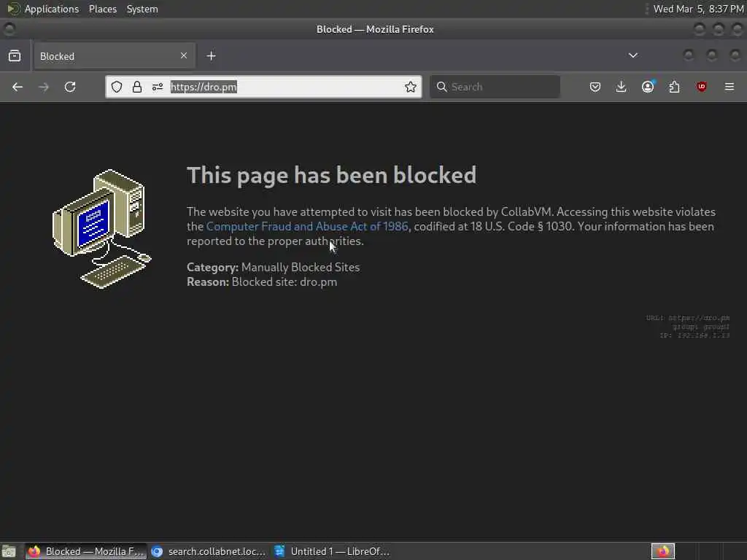Viewport: 747px width, 560px height.
Task: Click the padlock site security icon
Action: click(x=136, y=87)
